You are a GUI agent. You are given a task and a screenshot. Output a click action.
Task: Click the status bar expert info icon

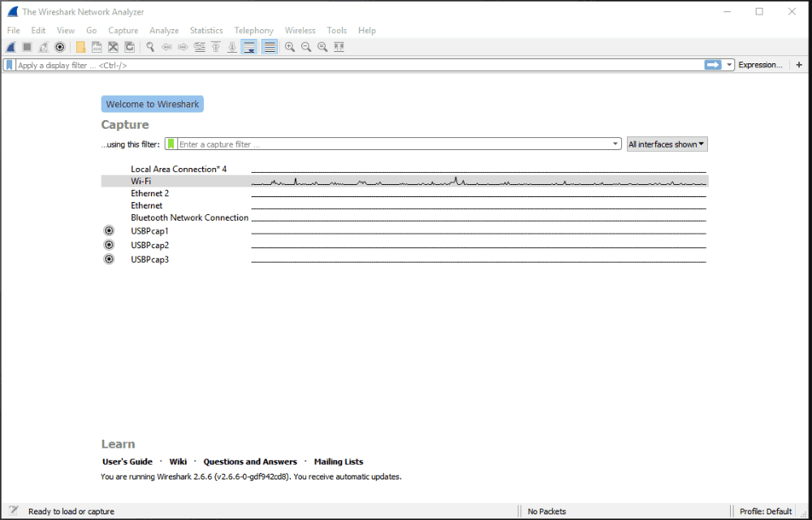pos(14,511)
